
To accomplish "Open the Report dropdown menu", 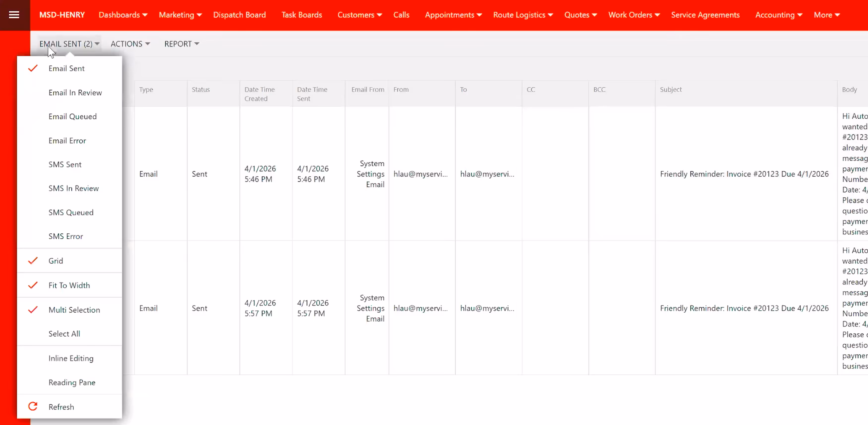I will coord(182,44).
